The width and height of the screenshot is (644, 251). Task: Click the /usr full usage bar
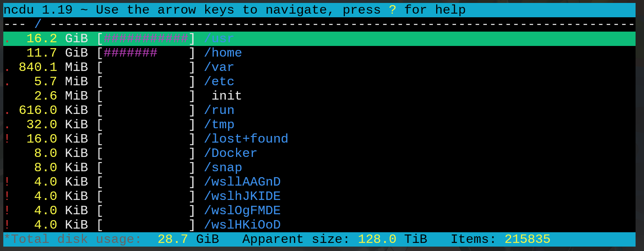pos(146,39)
